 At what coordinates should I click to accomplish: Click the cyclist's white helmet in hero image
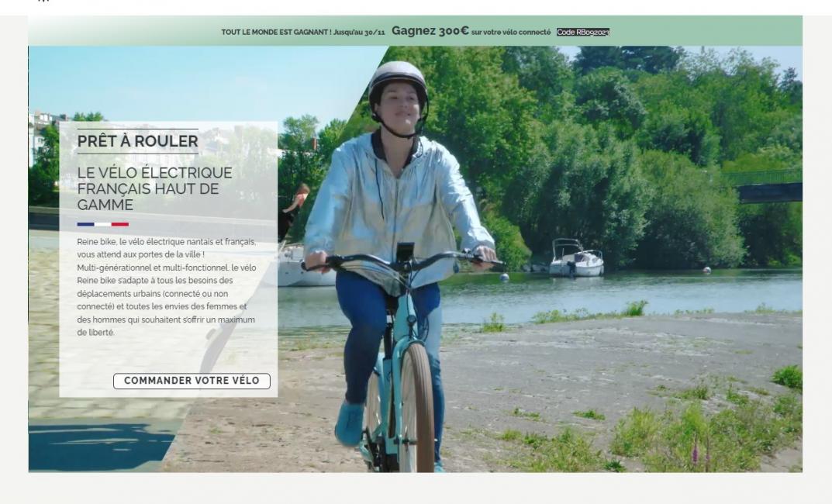point(398,80)
